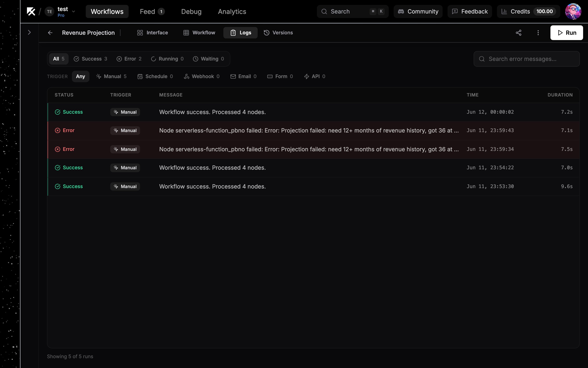Click the success check icon in the 7.0s row
The image size is (588, 368).
click(x=58, y=168)
